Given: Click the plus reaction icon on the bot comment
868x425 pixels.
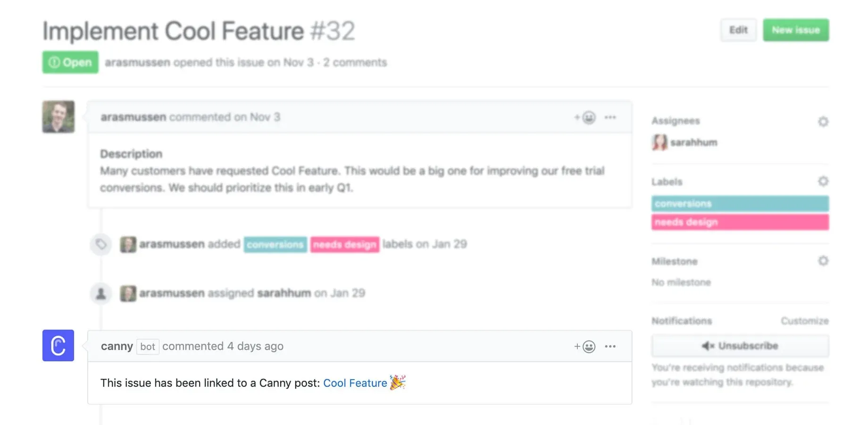Looking at the screenshot, I should coord(576,346).
